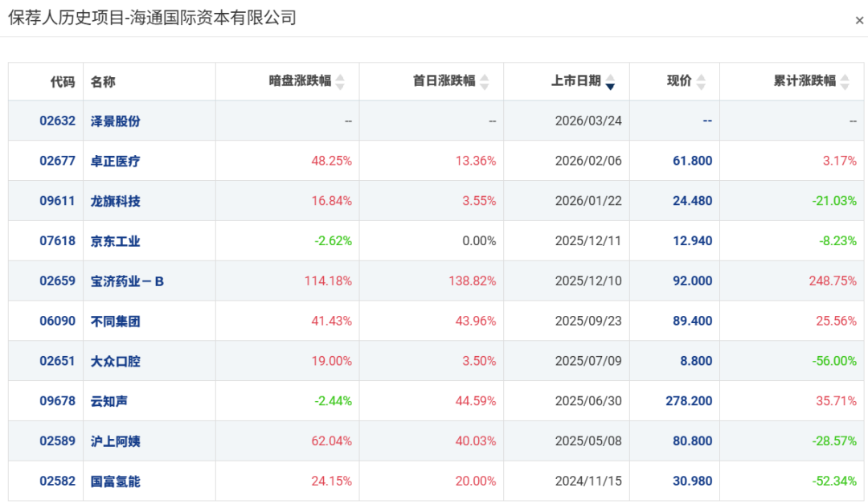Open 不同集团 stock details

(115, 322)
